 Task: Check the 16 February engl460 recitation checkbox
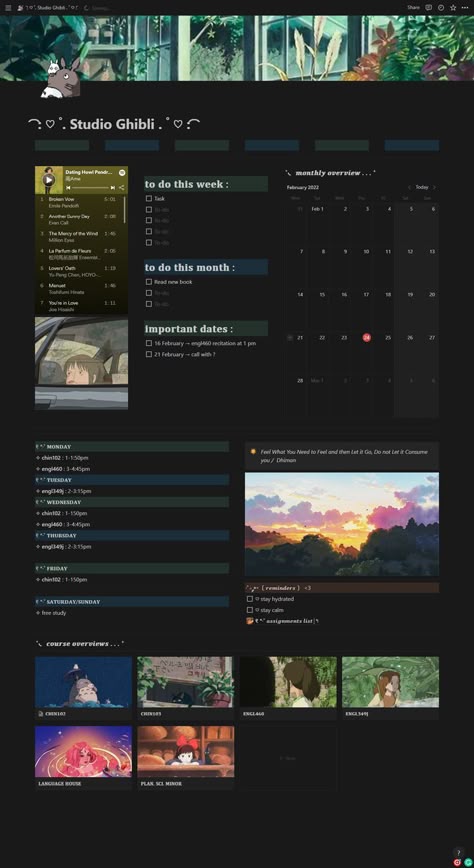(148, 343)
